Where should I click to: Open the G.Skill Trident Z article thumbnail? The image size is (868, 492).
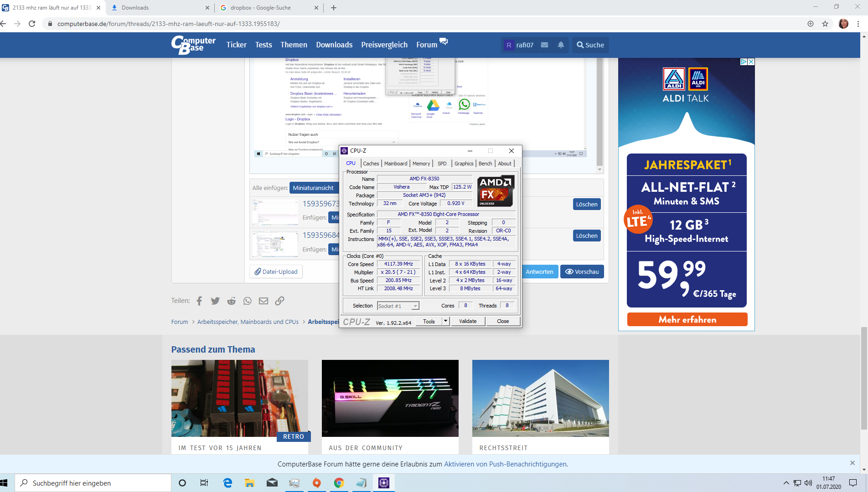(390, 399)
